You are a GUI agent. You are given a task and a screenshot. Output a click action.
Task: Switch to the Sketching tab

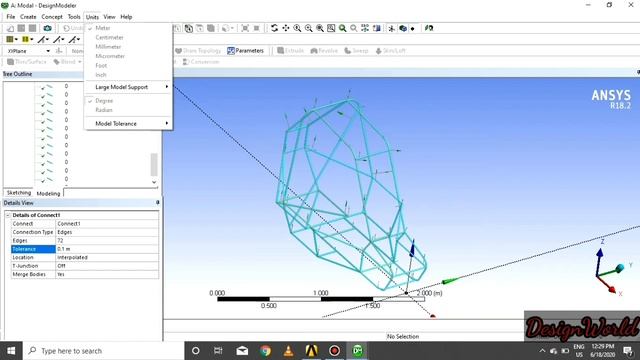[19, 193]
